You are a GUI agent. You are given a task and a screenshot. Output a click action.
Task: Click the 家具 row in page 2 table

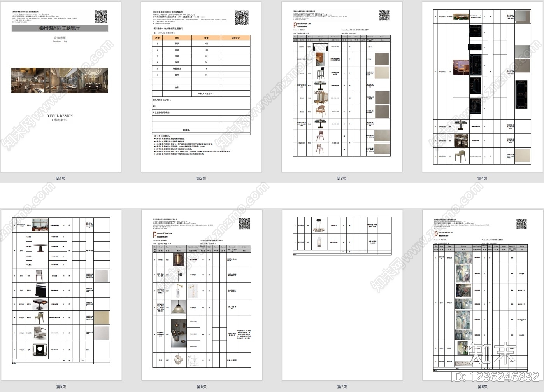coord(201,44)
